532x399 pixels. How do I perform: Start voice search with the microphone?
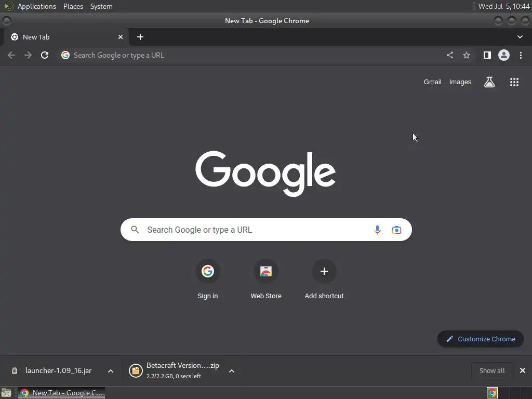point(377,230)
